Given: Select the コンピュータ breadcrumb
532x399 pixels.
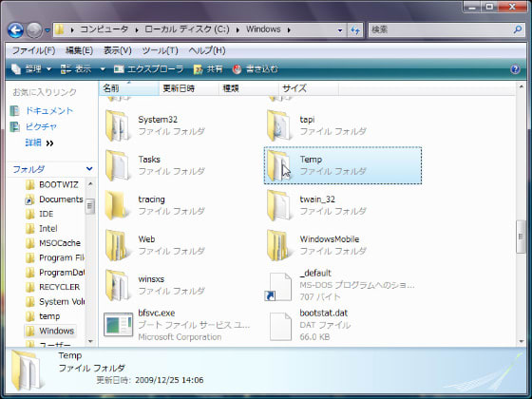Looking at the screenshot, I should tap(104, 29).
